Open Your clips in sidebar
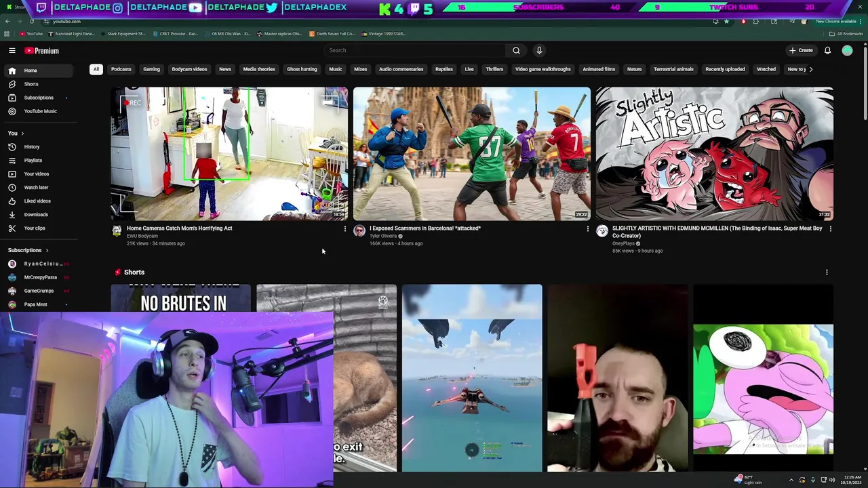Screen dimensions: 868x488 [38, 228]
